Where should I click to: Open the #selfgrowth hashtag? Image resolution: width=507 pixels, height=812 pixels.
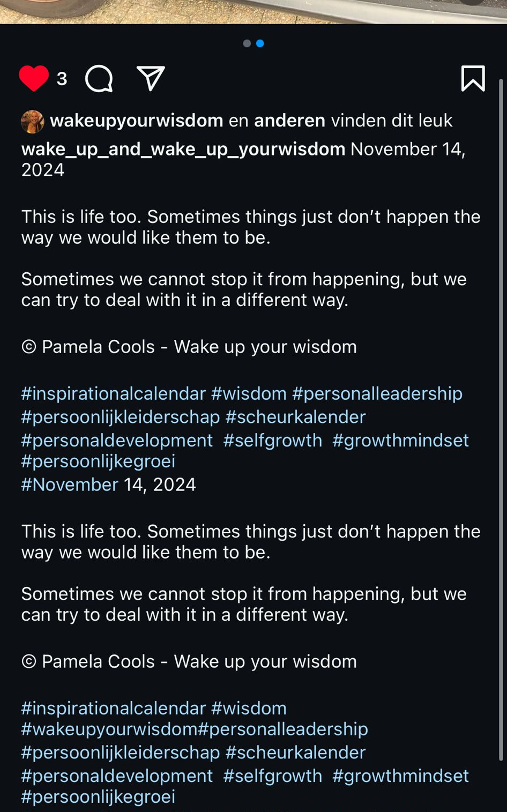[x=270, y=440]
